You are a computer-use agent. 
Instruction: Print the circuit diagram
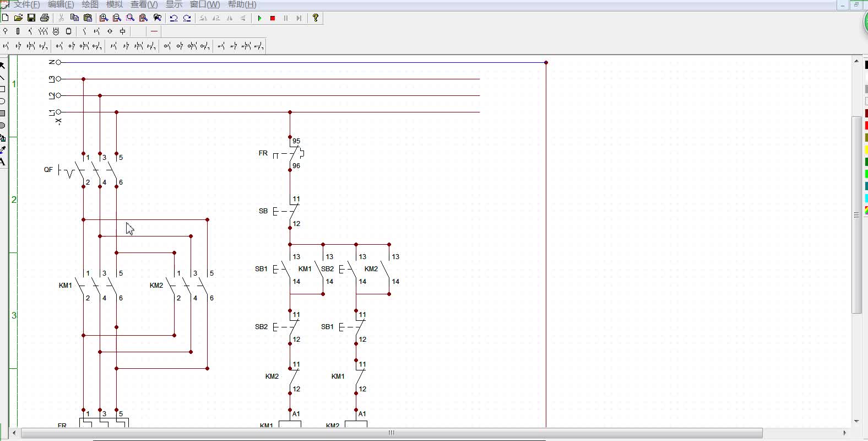tap(45, 18)
